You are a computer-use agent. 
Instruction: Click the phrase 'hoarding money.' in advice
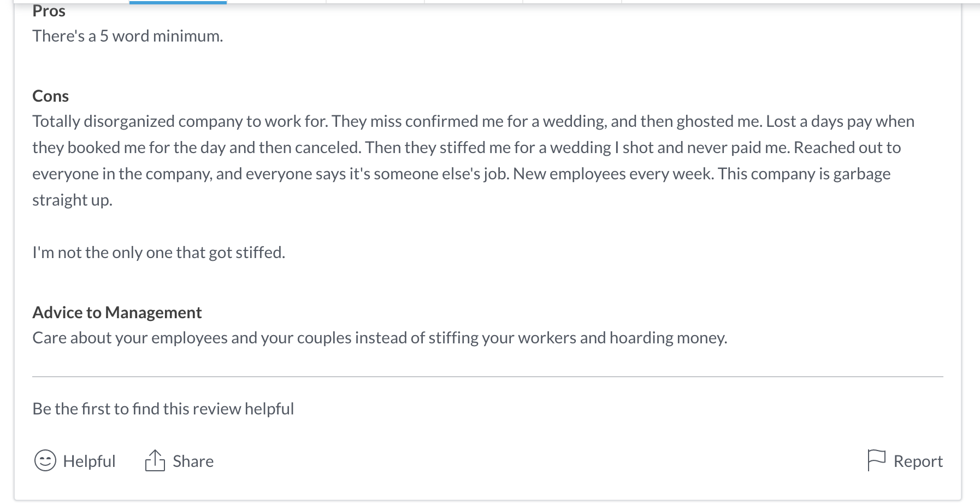(x=669, y=338)
